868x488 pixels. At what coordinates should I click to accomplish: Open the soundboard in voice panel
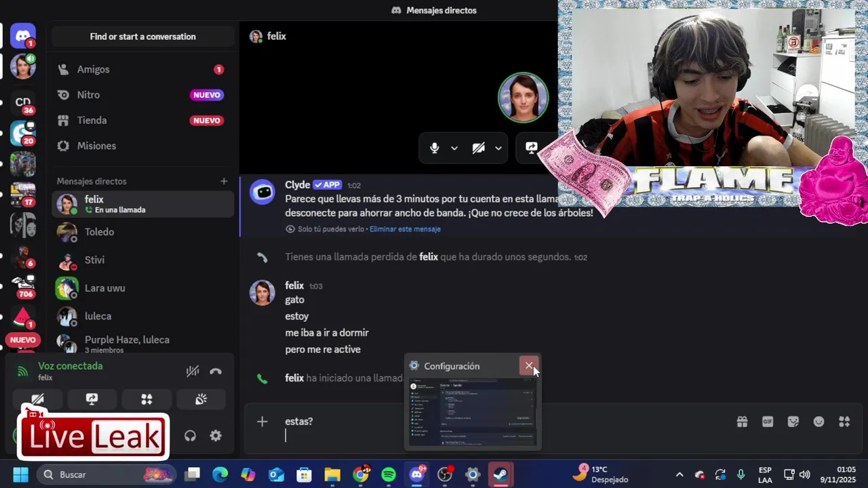[201, 399]
